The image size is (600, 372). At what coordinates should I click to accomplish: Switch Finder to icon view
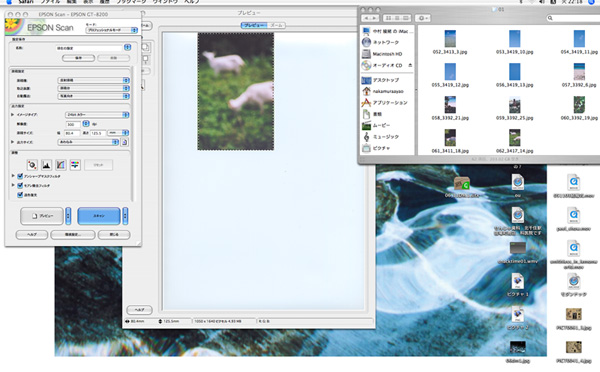pos(389,18)
